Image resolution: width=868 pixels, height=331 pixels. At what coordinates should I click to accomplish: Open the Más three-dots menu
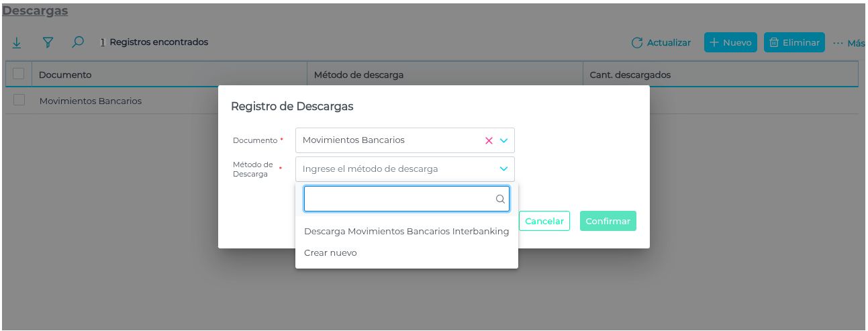tap(838, 42)
